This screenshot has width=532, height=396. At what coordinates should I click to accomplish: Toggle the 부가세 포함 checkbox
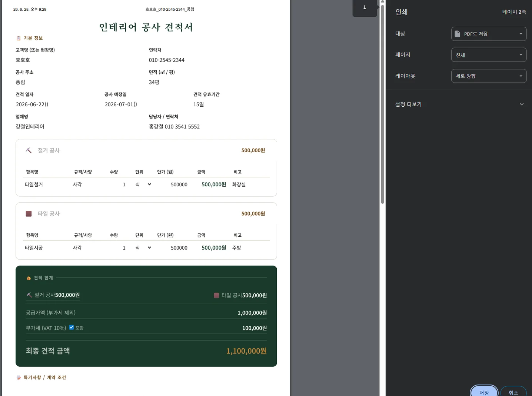(72, 327)
